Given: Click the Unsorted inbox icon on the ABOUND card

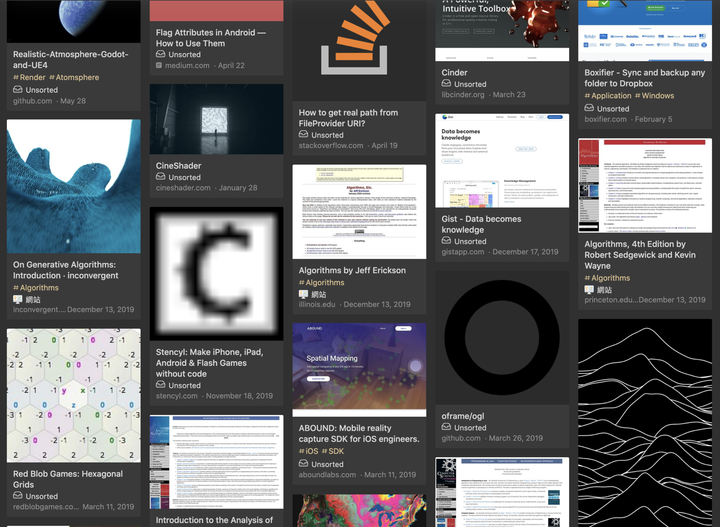Looking at the screenshot, I should [x=303, y=464].
